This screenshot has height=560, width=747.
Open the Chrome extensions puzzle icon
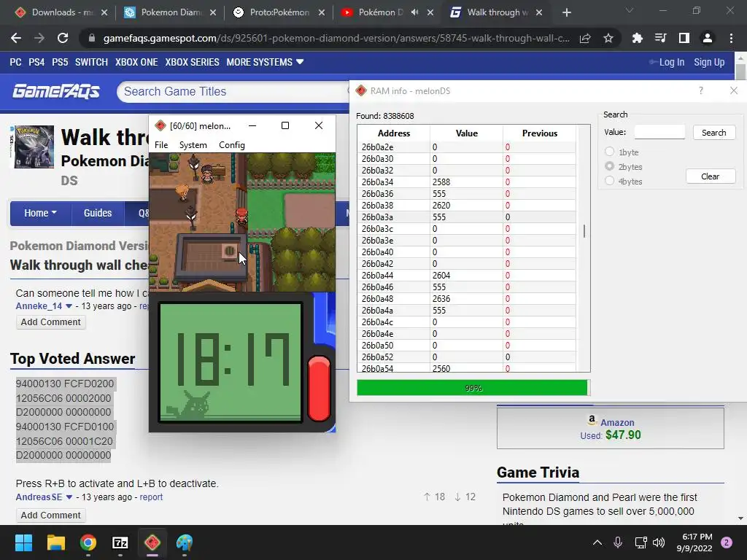tap(637, 38)
